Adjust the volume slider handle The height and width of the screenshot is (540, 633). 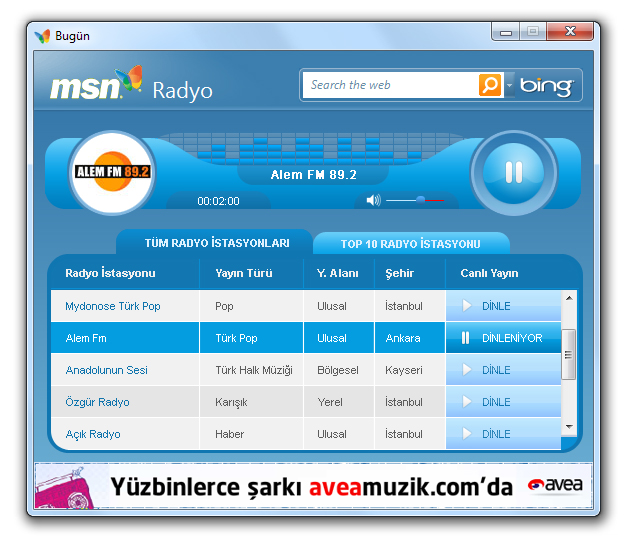[420, 200]
